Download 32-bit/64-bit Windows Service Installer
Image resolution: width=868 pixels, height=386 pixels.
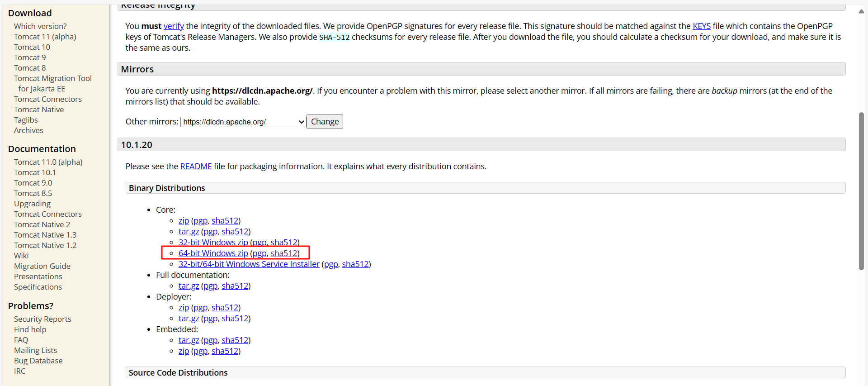[x=249, y=264]
